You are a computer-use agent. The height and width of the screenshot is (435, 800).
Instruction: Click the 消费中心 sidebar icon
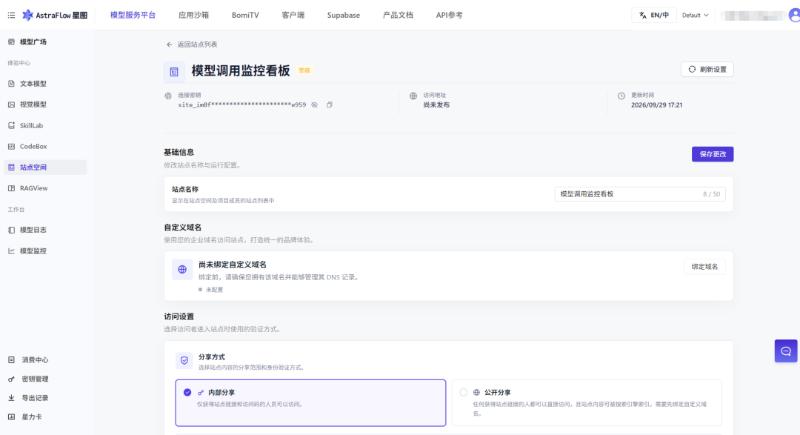11,360
